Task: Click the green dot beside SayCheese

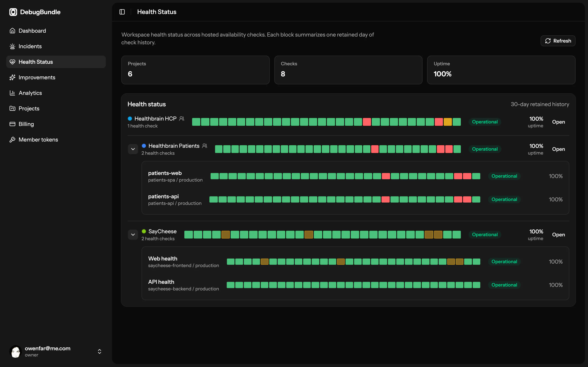Action: (x=144, y=231)
